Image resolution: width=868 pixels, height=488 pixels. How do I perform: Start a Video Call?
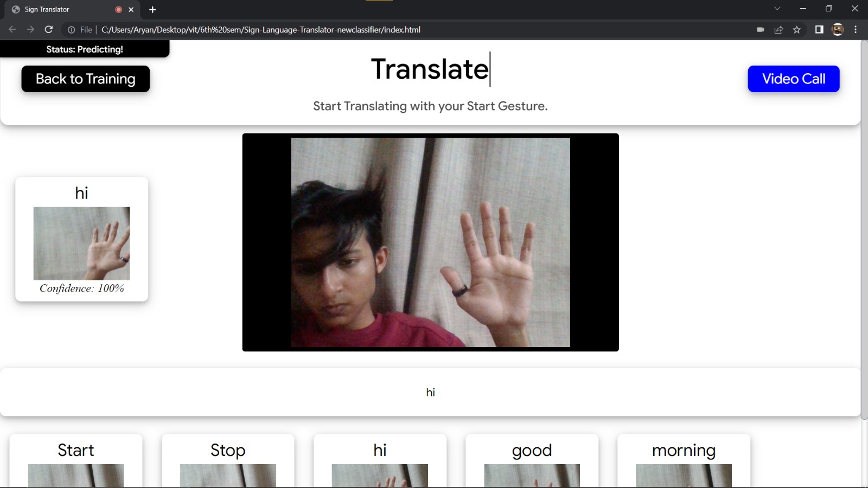point(793,79)
